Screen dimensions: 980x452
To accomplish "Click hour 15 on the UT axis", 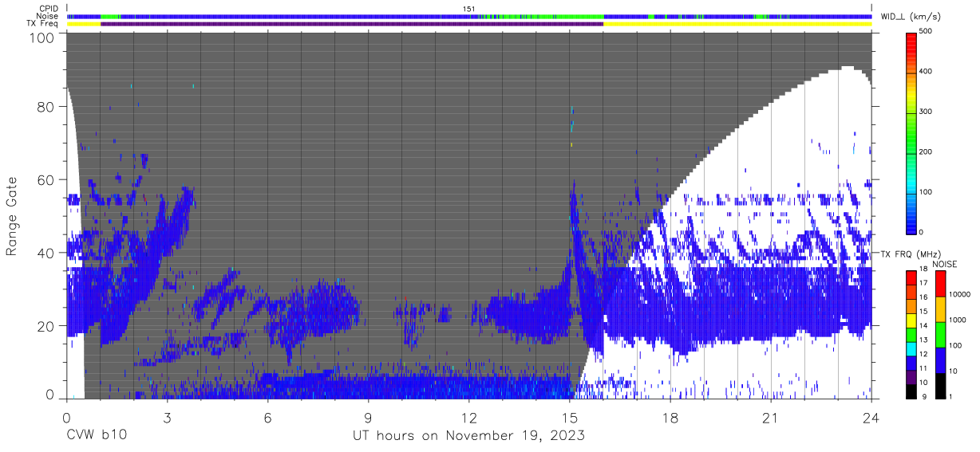I will 570,418.
